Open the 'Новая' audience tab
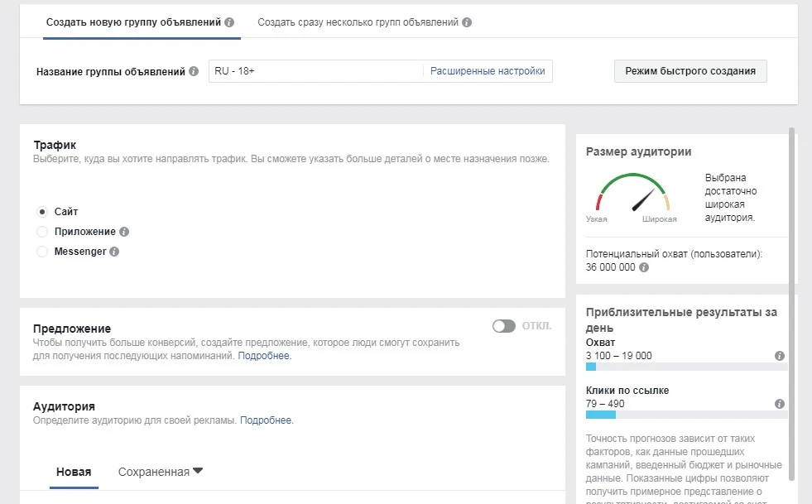The width and height of the screenshot is (812, 504). [x=74, y=472]
